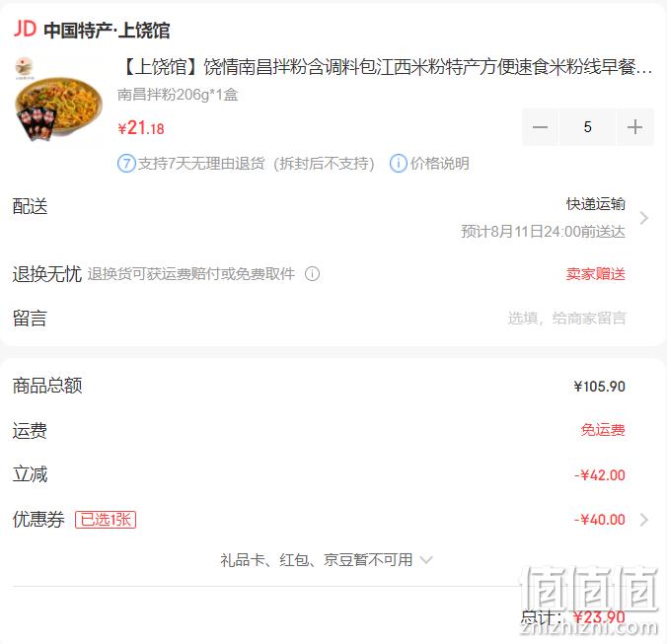This screenshot has height=644, width=667.
Task: Click the 7-day return policy icon
Action: pos(126,164)
